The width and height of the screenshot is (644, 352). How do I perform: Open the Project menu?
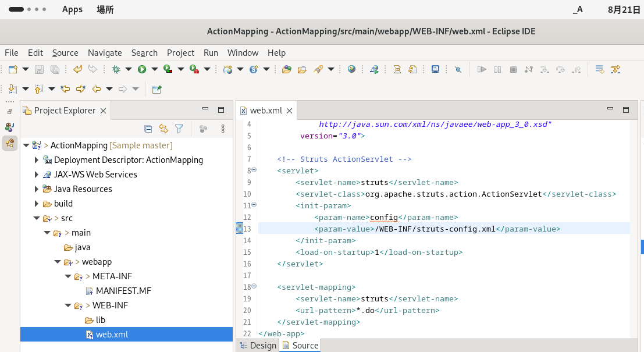[x=180, y=53]
